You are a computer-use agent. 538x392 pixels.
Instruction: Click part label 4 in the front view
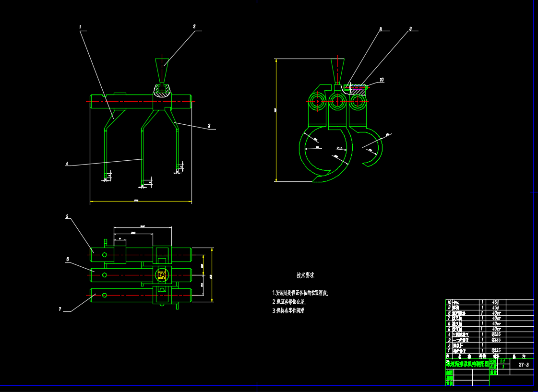pyautogui.click(x=67, y=164)
